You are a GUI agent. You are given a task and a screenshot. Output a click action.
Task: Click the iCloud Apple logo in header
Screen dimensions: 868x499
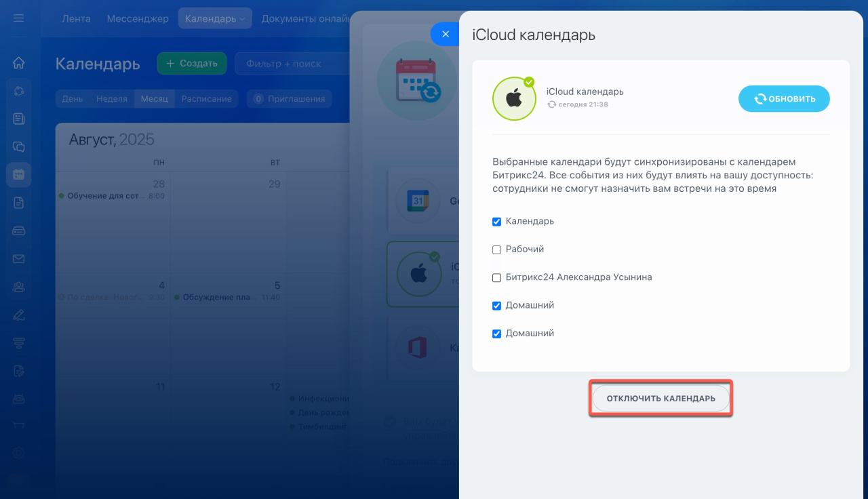click(x=514, y=99)
